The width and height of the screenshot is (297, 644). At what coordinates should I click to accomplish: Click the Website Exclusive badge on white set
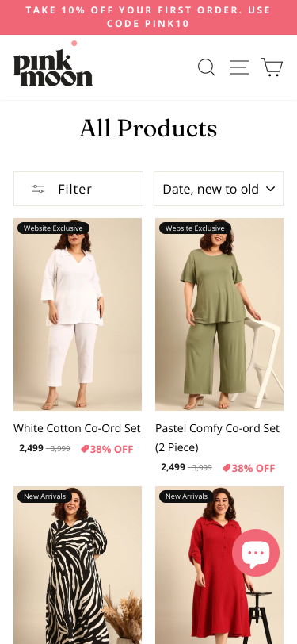(53, 228)
